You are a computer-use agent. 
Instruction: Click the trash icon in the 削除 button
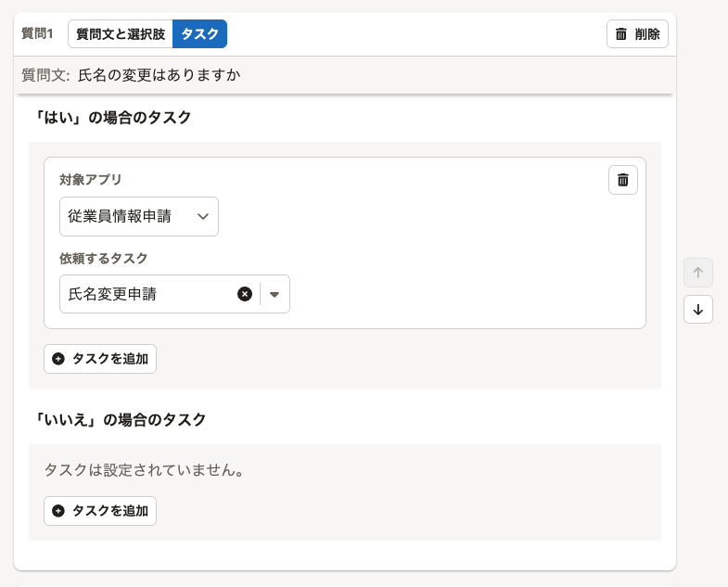(621, 34)
